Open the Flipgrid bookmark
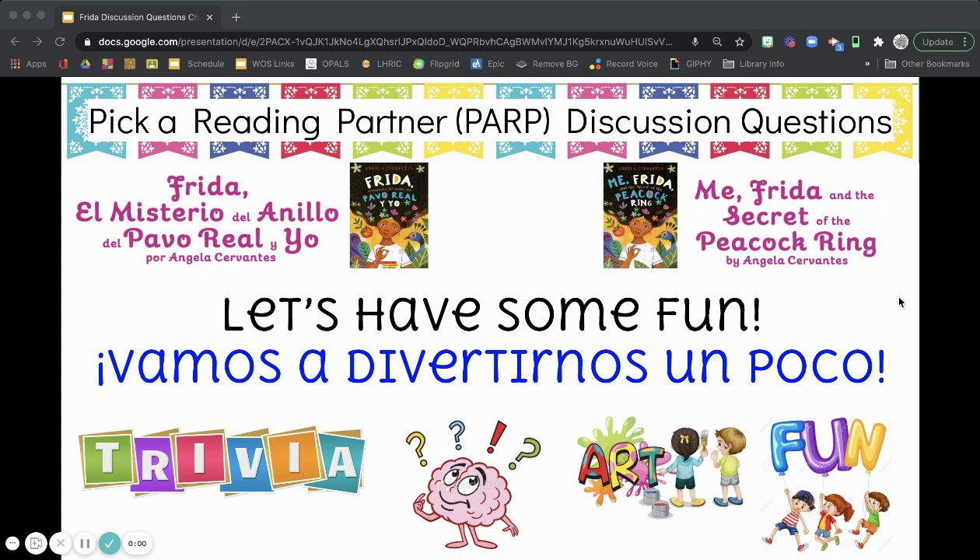Screen dimensions: 980x560 tap(436, 64)
